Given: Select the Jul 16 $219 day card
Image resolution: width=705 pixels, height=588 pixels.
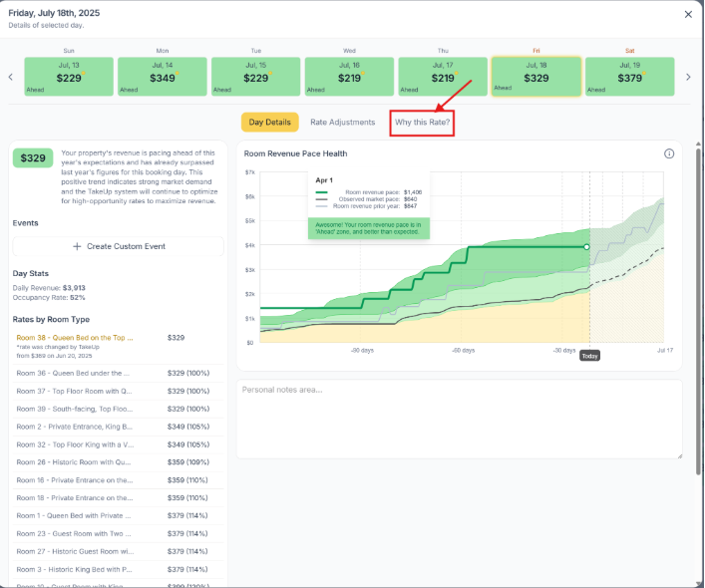Looking at the screenshot, I should [x=349, y=77].
